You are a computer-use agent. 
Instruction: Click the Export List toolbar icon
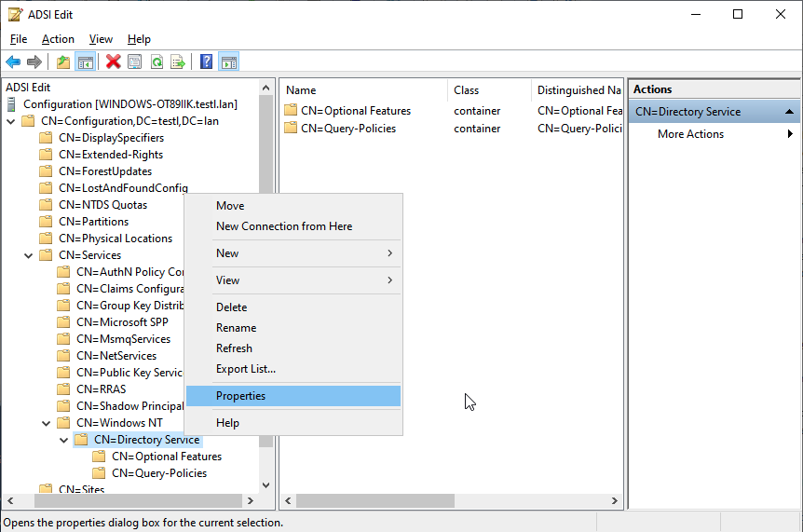click(x=177, y=62)
